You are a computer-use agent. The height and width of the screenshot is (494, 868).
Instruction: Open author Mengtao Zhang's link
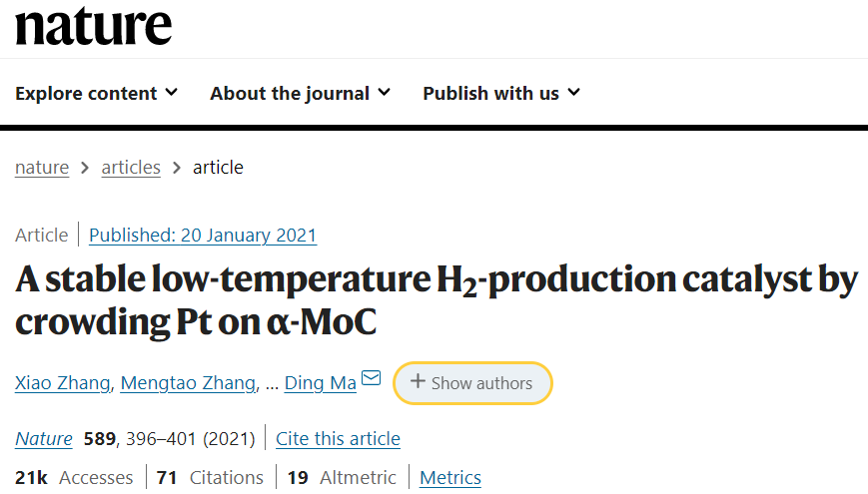[x=188, y=383]
